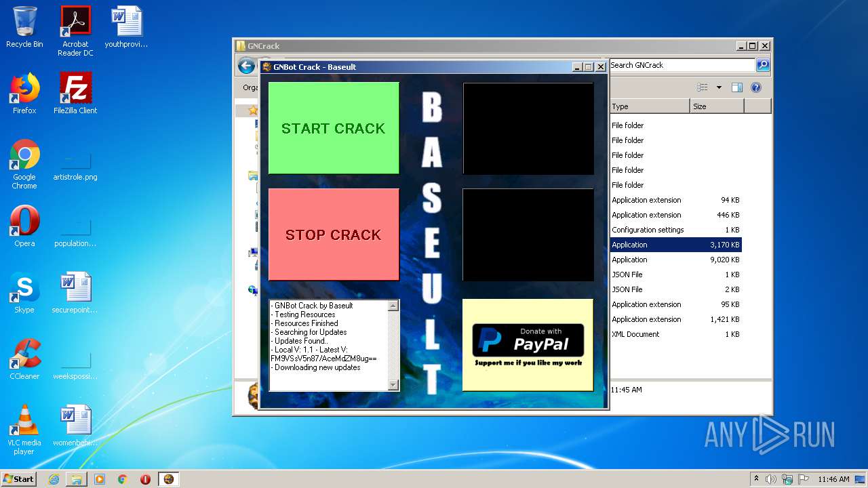Screen dimensions: 868x488
Task: Select the 'GNBot Crack by Baseult' log line
Action: (x=312, y=306)
